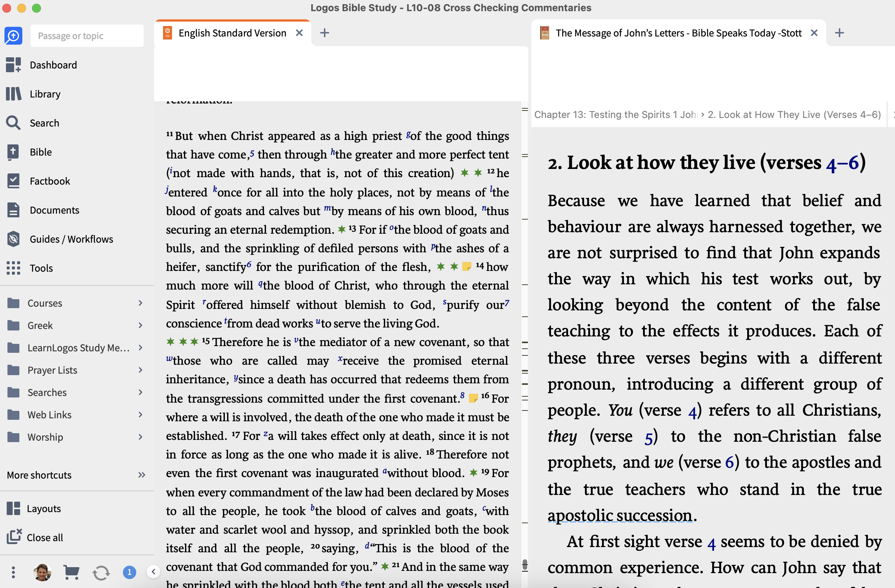This screenshot has height=588, width=895.
Task: Click the Search magnifier icon
Action: click(13, 122)
